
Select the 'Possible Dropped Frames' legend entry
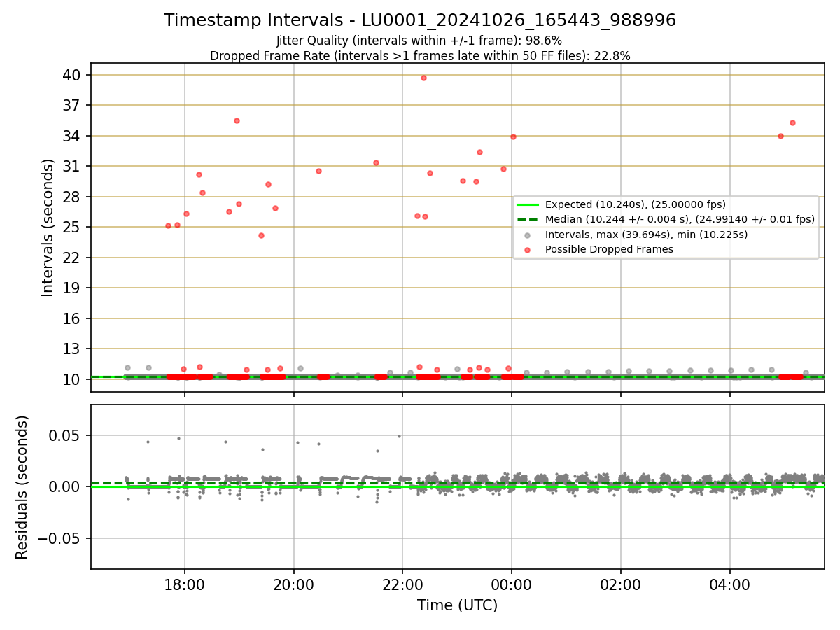(x=609, y=249)
